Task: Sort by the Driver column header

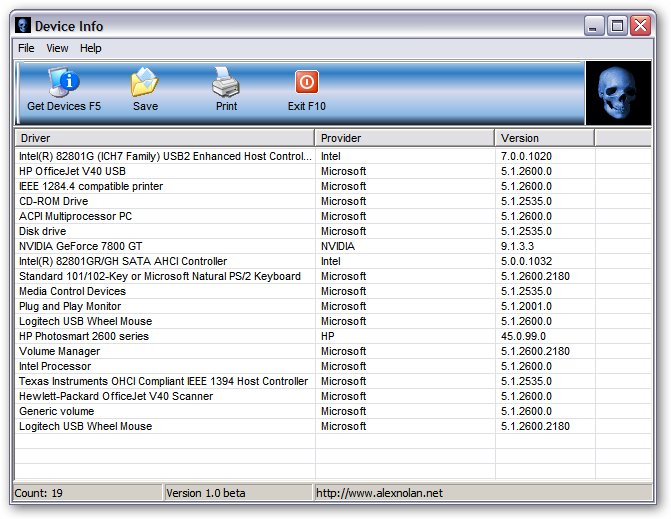Action: (165, 138)
